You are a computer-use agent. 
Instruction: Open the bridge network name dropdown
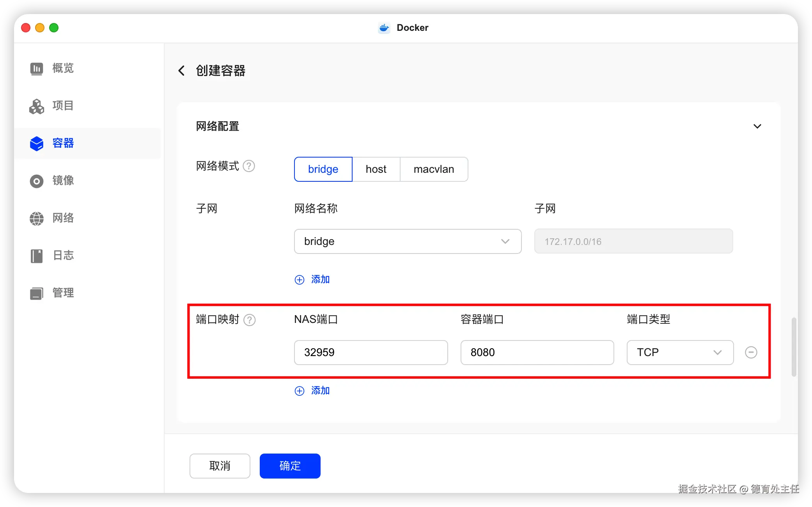pos(408,241)
